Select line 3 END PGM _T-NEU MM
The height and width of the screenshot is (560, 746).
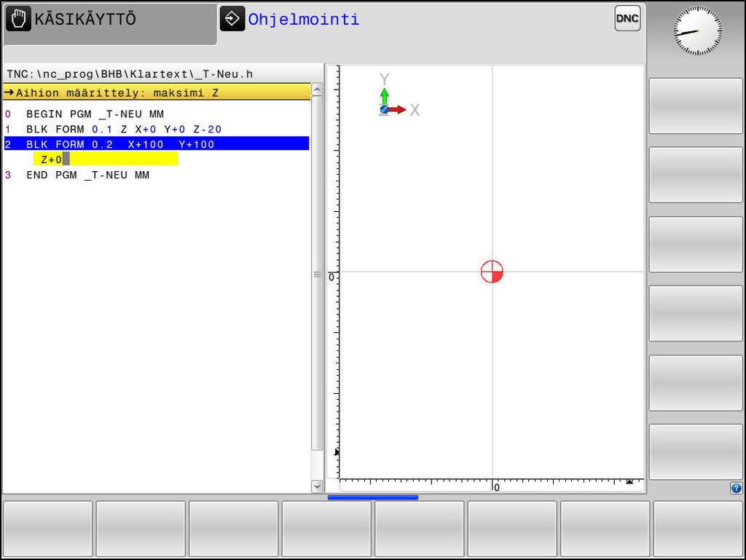click(x=157, y=175)
